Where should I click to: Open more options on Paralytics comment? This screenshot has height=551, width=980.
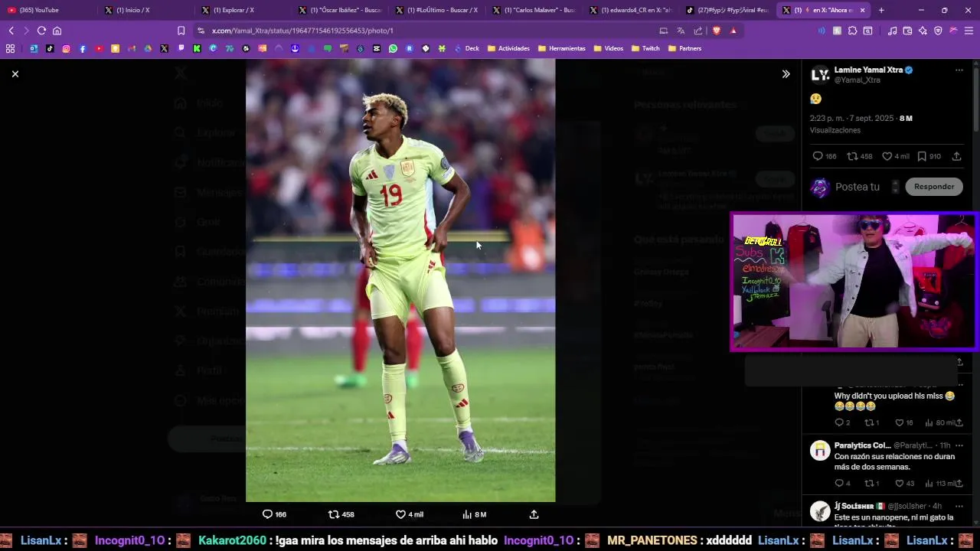[959, 445]
